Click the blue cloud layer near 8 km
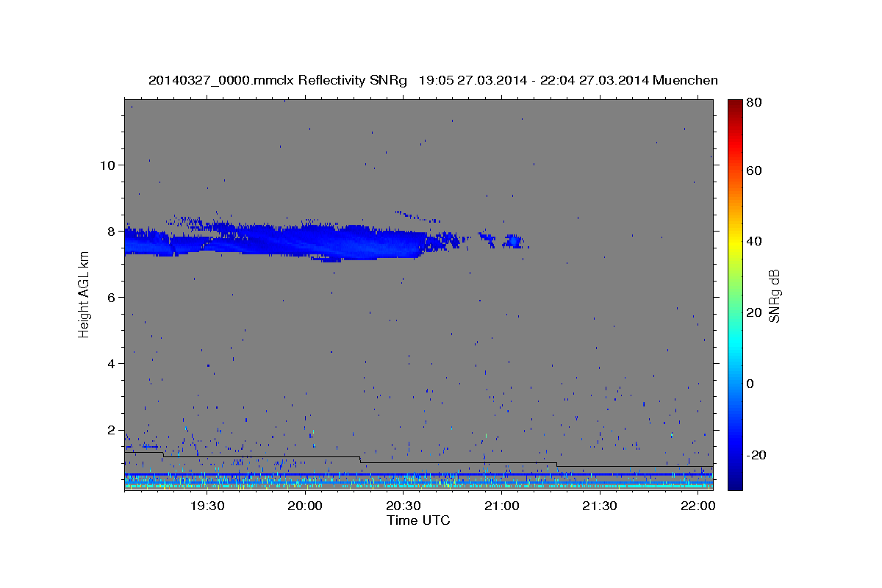This screenshot has width=882, height=588. coord(294,241)
